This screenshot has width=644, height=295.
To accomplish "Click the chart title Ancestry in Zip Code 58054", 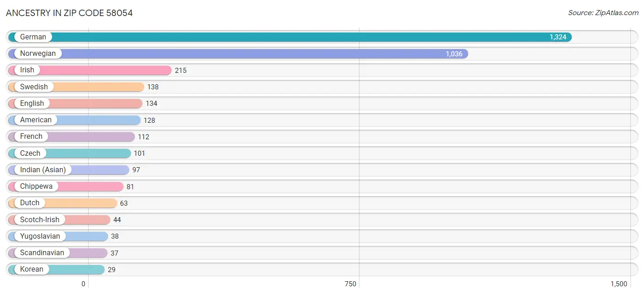I will (x=69, y=13).
